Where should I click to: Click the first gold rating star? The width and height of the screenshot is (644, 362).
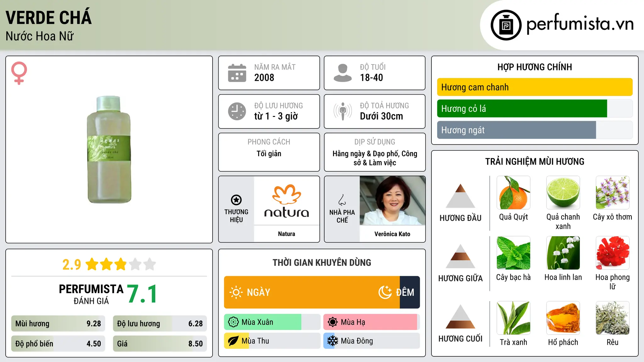pos(92,264)
